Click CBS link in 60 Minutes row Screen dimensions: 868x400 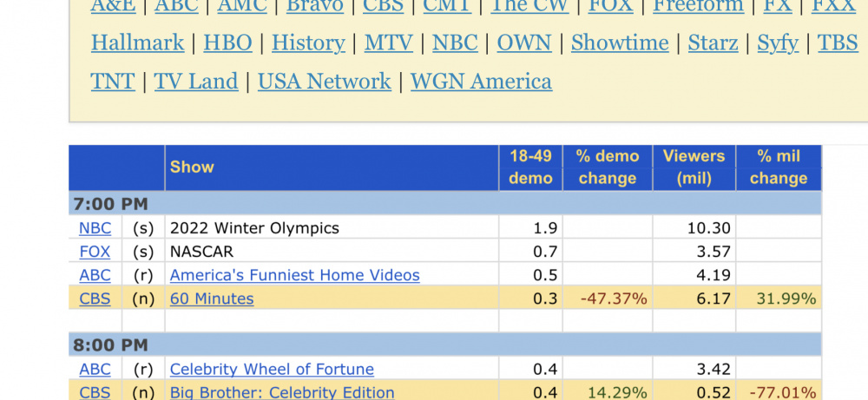pos(95,298)
